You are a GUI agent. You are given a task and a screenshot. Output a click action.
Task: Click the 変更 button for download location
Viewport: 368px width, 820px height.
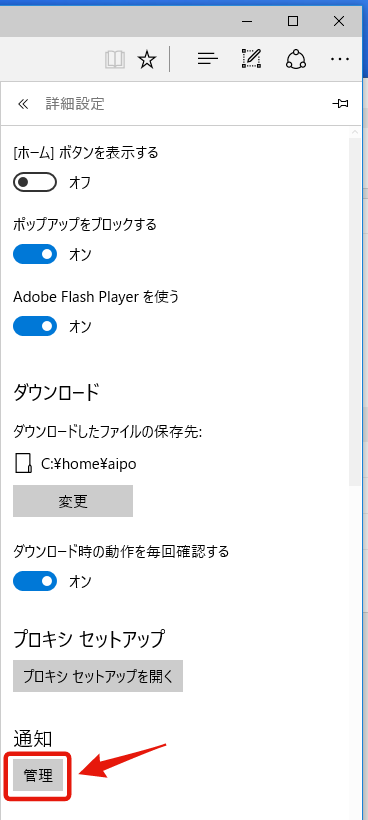tap(73, 501)
